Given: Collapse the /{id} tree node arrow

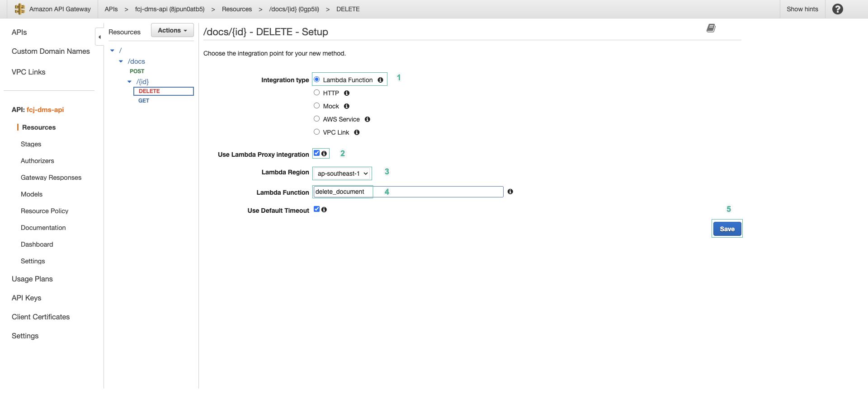Looking at the screenshot, I should (x=129, y=82).
